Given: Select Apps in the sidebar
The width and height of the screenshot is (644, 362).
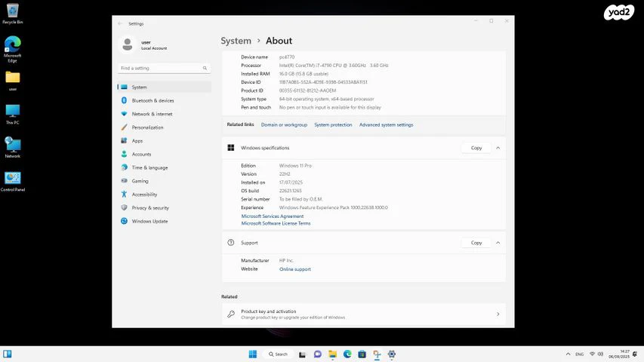Looking at the screenshot, I should click(x=165, y=141).
